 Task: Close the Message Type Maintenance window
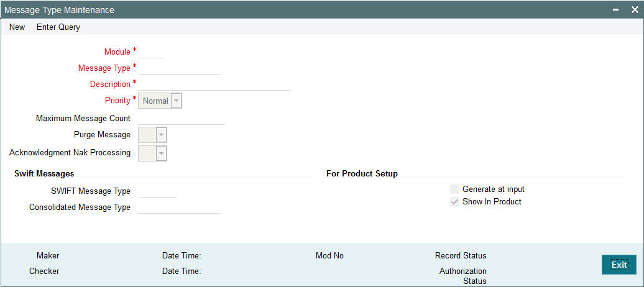pos(635,10)
